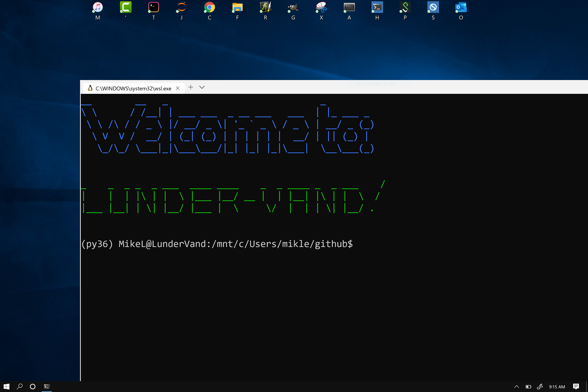This screenshot has width=588, height=392.
Task: Open Google Chrome from the desktop
Action: (x=209, y=7)
